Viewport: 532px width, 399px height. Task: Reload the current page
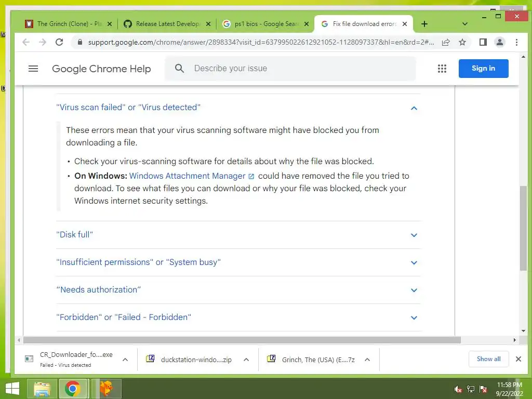59,42
